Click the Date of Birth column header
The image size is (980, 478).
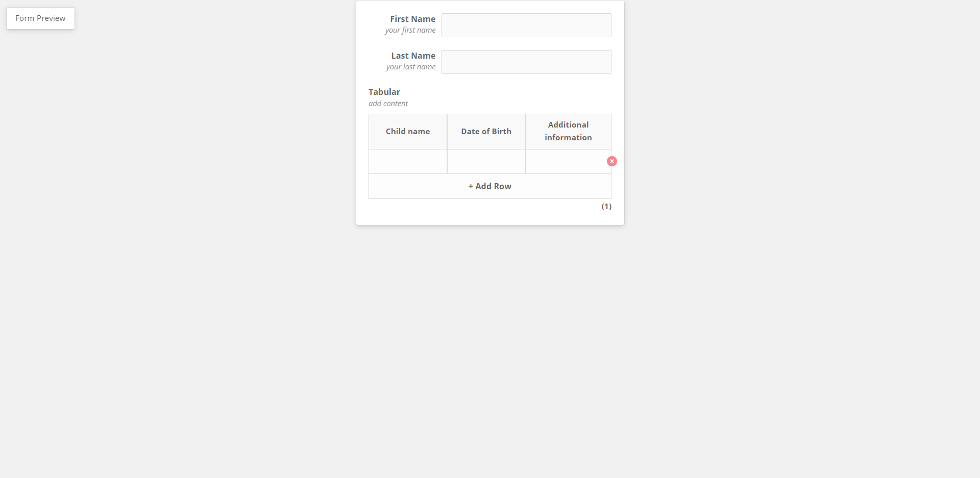point(486,132)
